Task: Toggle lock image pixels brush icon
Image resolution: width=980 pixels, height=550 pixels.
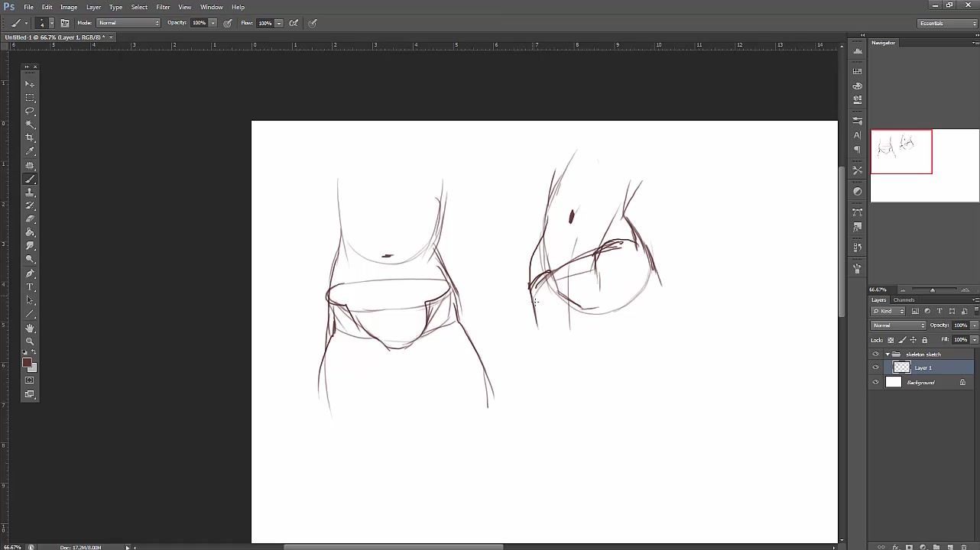Action: coord(902,340)
